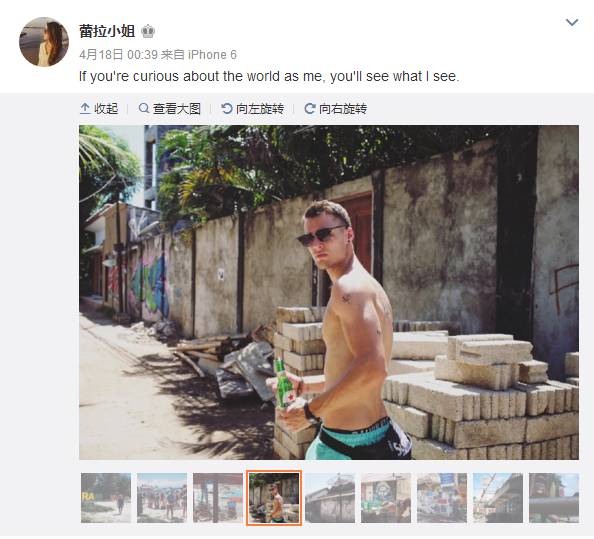Select the third thumbnail in strip
This screenshot has width=594, height=539.
(218, 498)
